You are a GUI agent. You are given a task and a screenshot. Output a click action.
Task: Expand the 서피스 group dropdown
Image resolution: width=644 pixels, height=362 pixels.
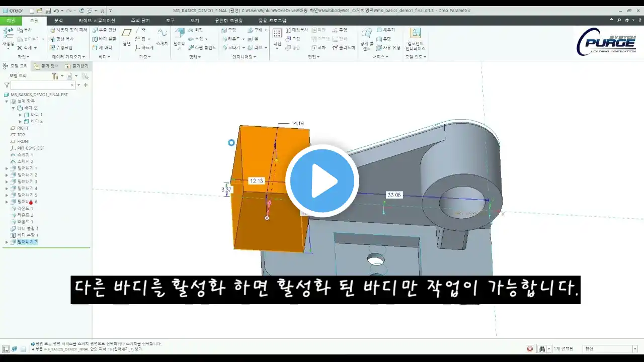[380, 57]
